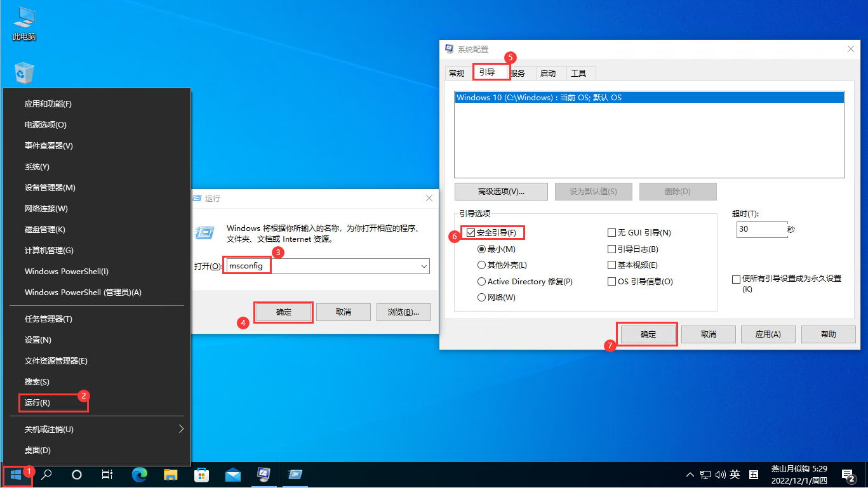The image size is (868, 488).
Task: Expand 关机或注销(U) submenu
Action: point(97,429)
